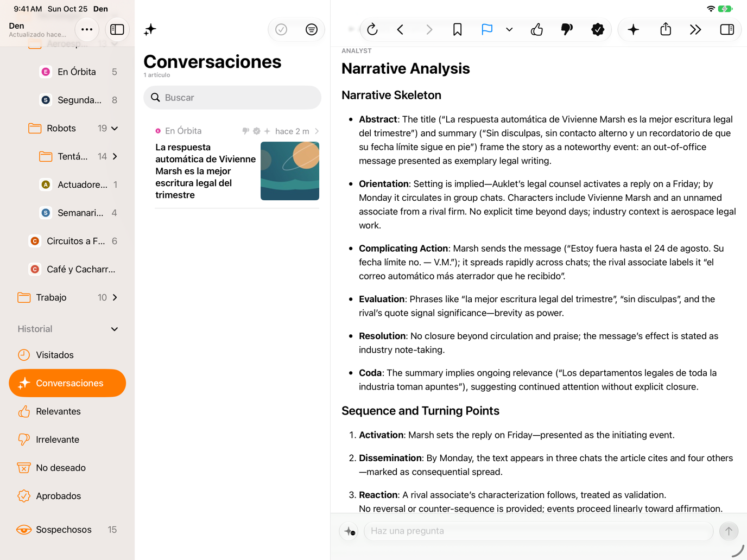Search in the Buscar field
Screen dimensions: 747x560
[x=232, y=98]
